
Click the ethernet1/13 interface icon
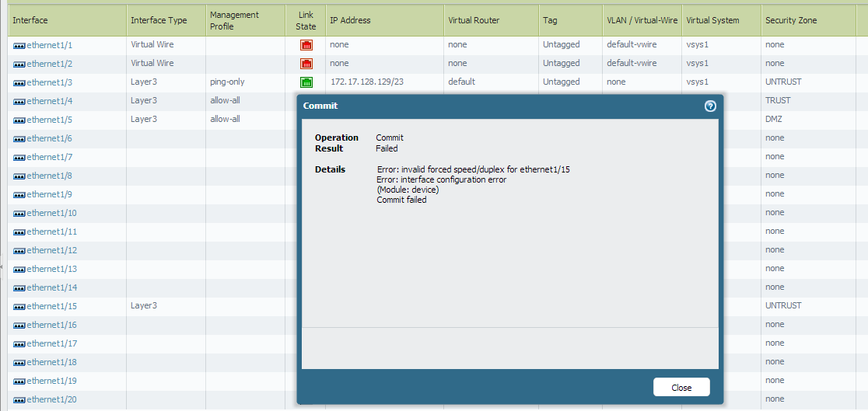pyautogui.click(x=19, y=269)
